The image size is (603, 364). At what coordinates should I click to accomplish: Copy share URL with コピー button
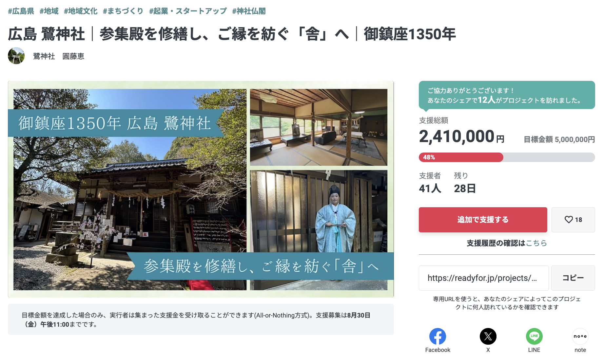[573, 278]
